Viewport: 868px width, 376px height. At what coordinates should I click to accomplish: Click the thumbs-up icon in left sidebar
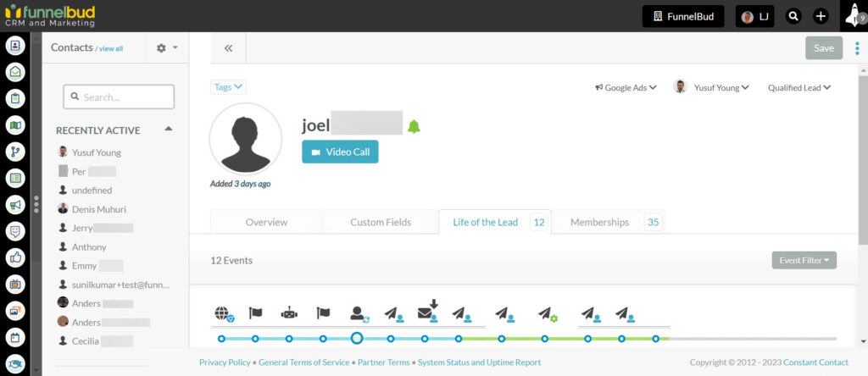14,257
